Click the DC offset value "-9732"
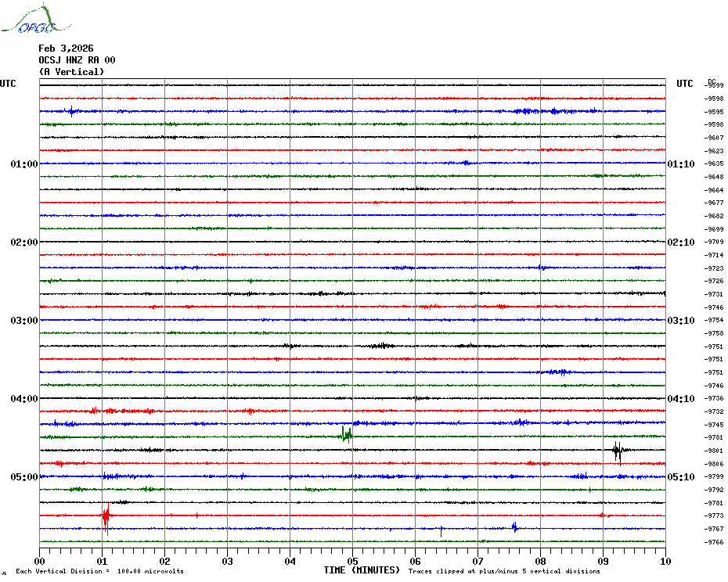The height and width of the screenshot is (582, 728). [714, 411]
